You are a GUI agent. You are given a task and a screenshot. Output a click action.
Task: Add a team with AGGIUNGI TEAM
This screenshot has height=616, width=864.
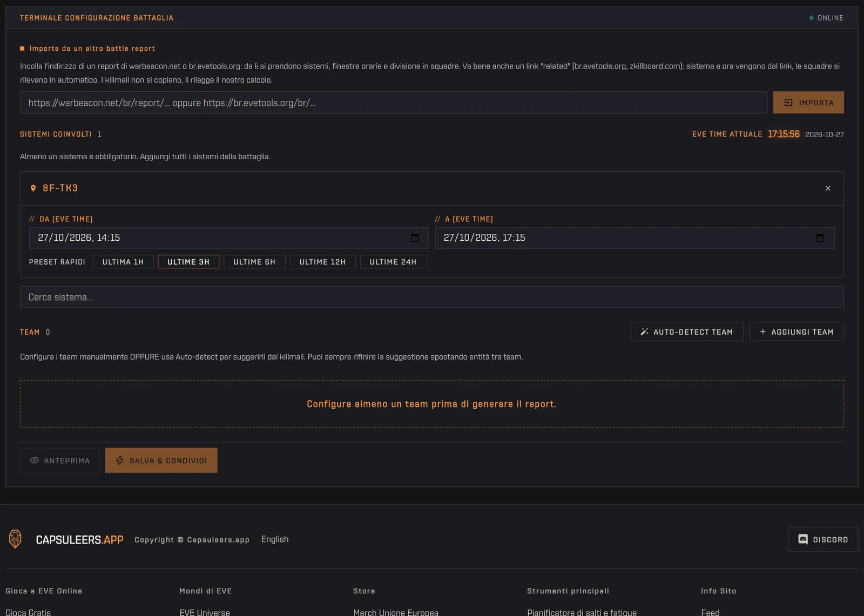pos(796,332)
